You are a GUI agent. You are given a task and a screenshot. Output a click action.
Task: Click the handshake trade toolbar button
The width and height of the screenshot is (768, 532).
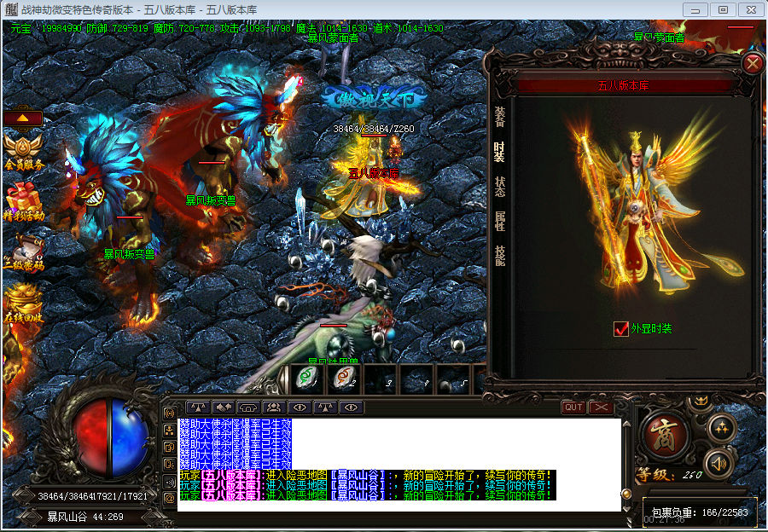click(x=224, y=408)
